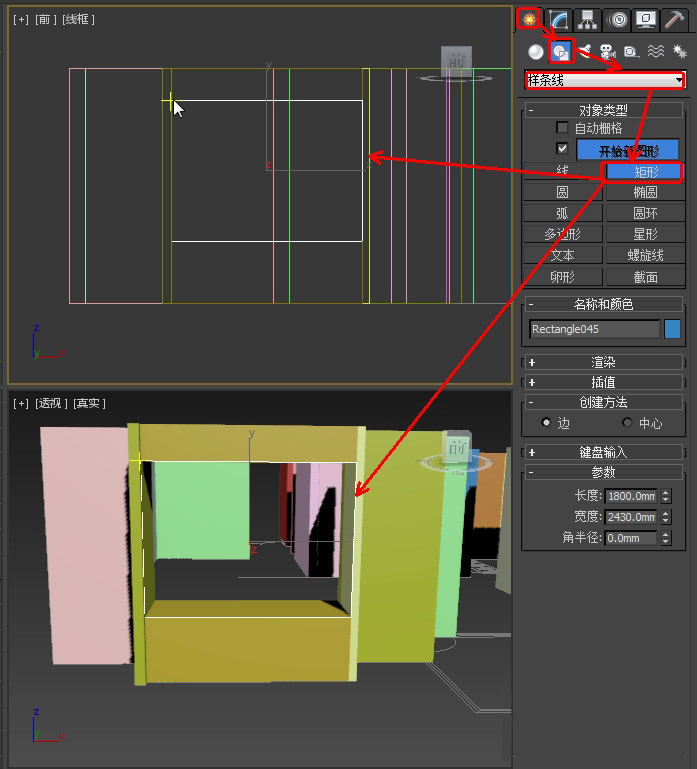Open the Modify command panel tab
Screen dimensions: 697x769
click(559, 20)
